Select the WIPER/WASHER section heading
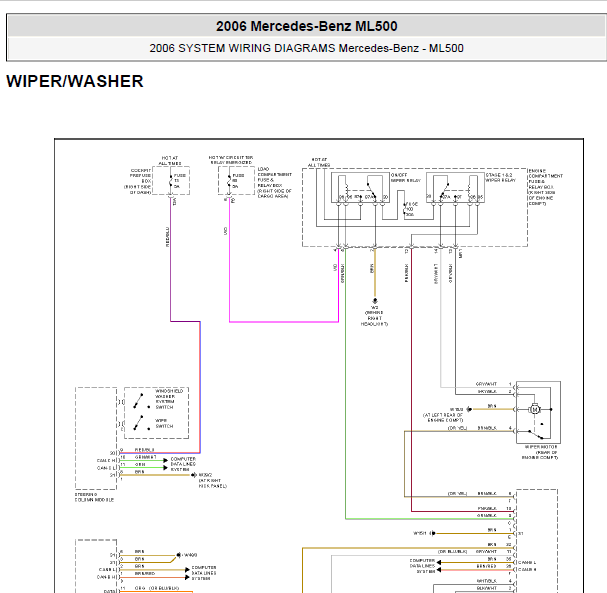The height and width of the screenshot is (593, 607). (75, 82)
